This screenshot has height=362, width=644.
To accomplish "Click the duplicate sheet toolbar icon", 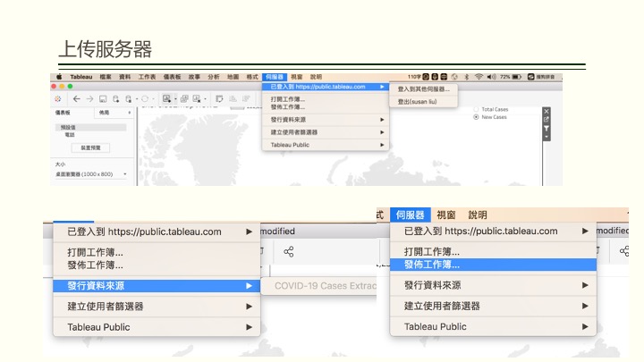I will pyautogui.click(x=184, y=98).
